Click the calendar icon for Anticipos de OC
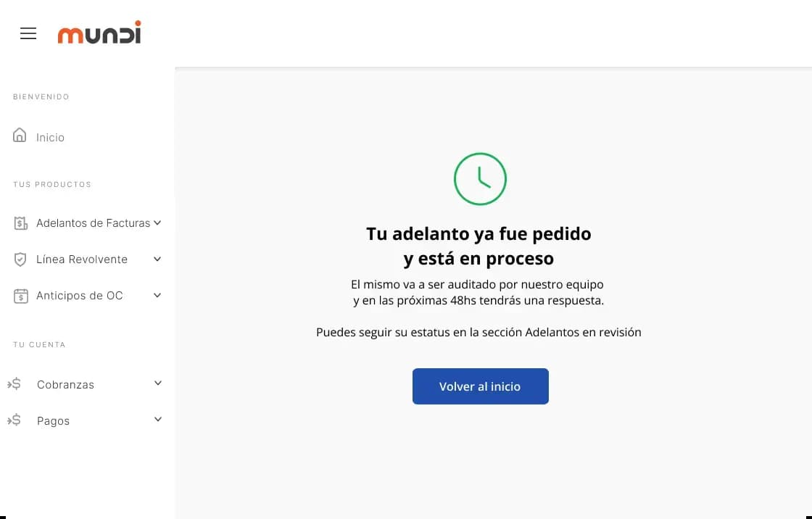The width and height of the screenshot is (812, 519). point(20,295)
